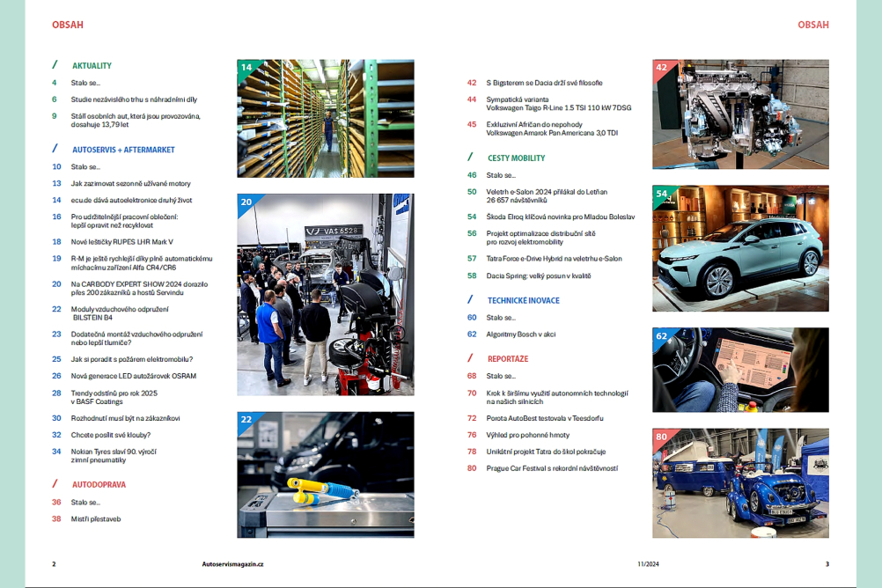Open "Škoda Elroq: klíčová novinka" entry
This screenshot has height=588, width=882.
point(561,217)
